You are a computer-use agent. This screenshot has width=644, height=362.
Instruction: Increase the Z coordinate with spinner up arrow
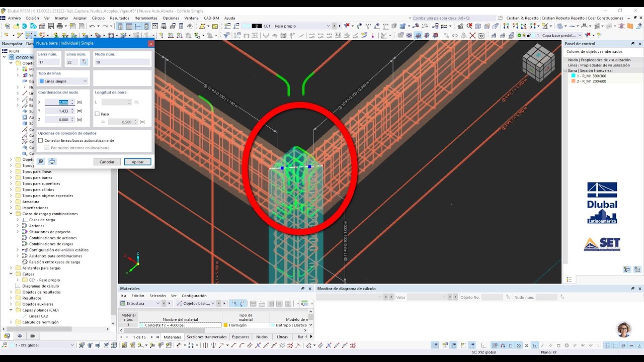pyautogui.click(x=72, y=118)
